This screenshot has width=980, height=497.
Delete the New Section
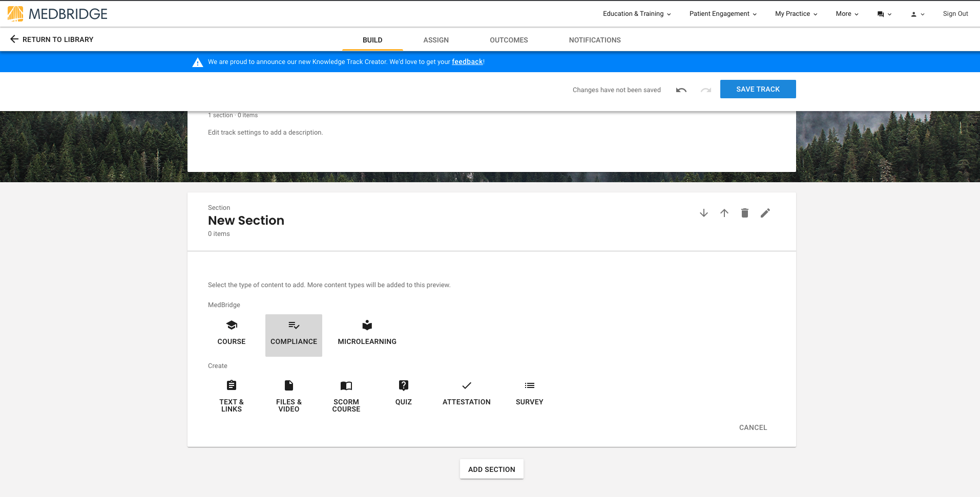tap(744, 212)
